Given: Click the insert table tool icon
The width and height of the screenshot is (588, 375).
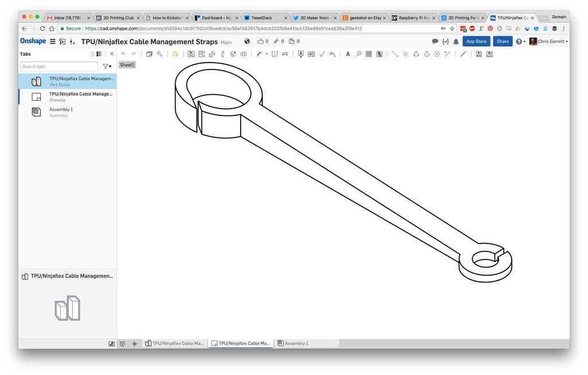Looking at the screenshot, I should click(x=369, y=54).
